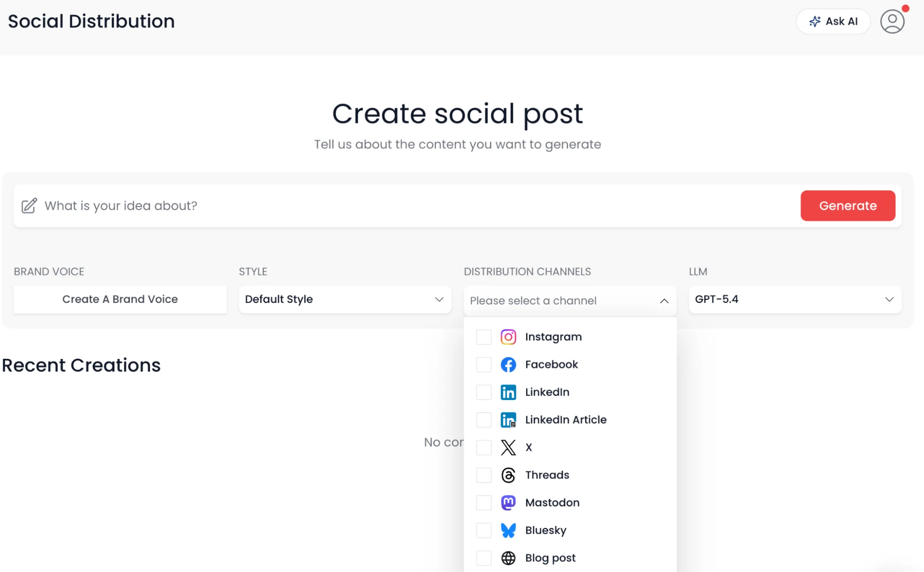Image resolution: width=924 pixels, height=572 pixels.
Task: Click the X logo icon
Action: coord(508,447)
